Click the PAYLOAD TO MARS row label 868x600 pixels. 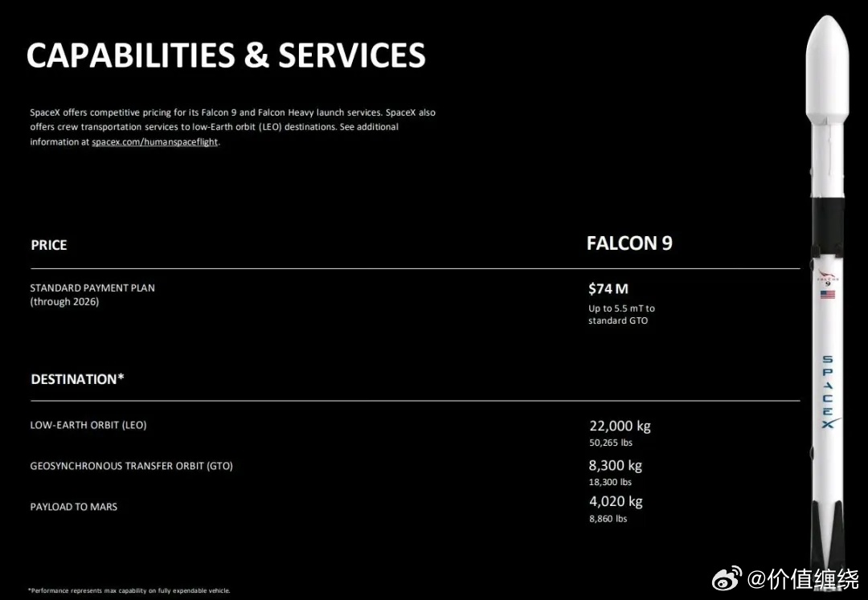point(74,507)
